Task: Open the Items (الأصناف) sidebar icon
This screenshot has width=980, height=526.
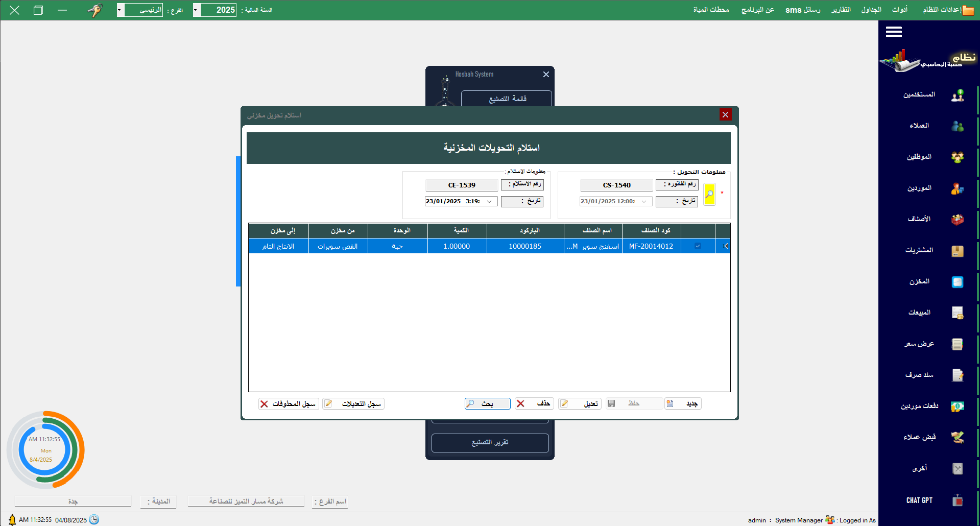Action: 957,220
